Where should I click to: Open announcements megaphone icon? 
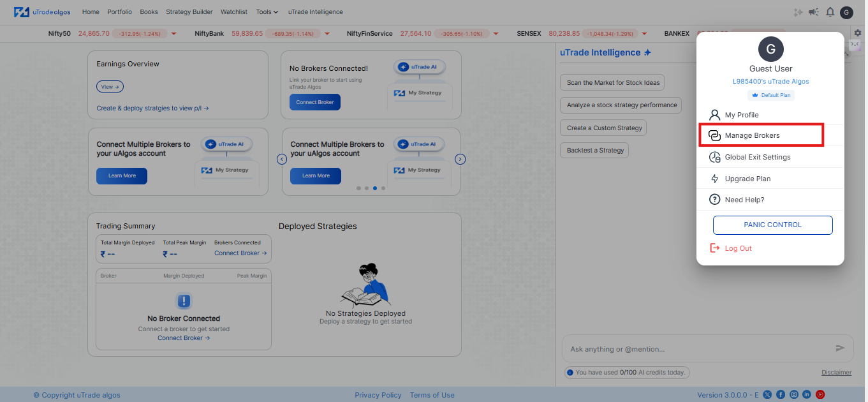[814, 12]
